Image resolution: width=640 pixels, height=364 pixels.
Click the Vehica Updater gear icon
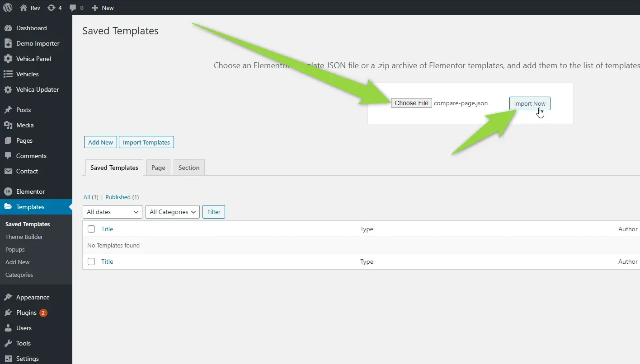point(8,89)
